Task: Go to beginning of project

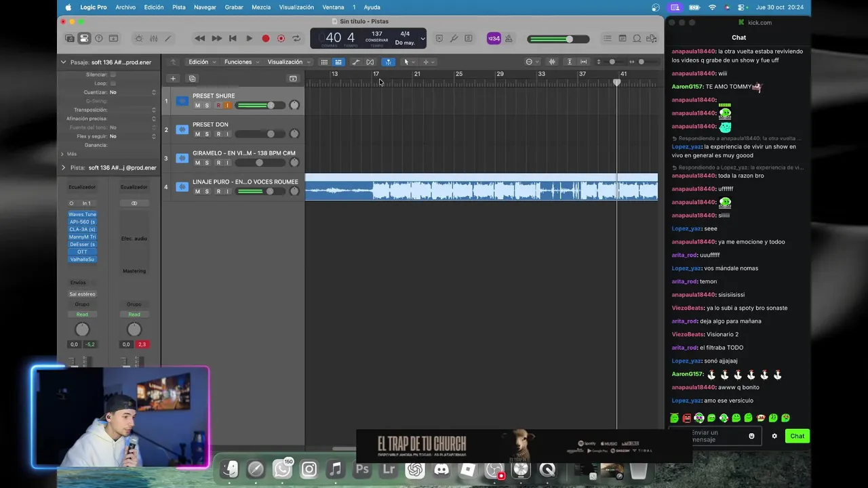Action: pos(233,39)
